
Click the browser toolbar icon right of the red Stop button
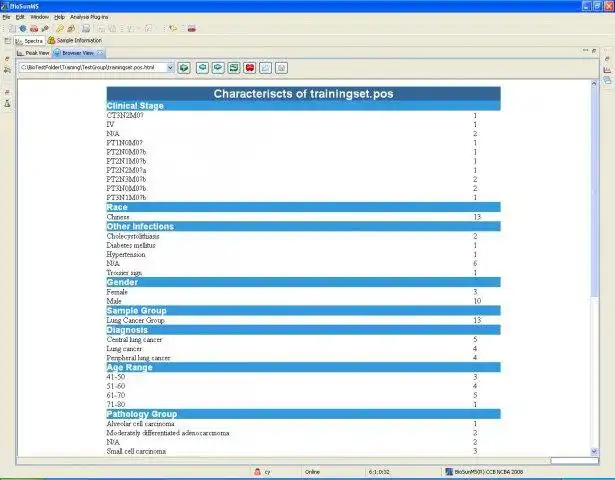(266, 68)
